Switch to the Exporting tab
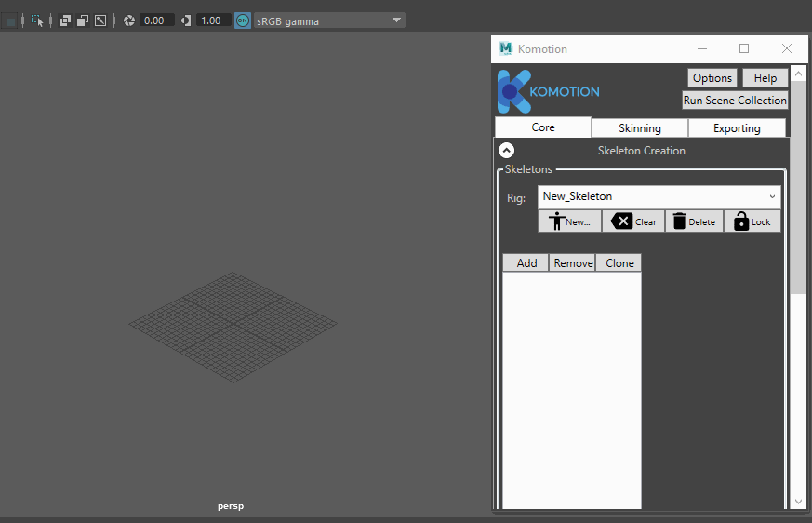Screen dimensions: 812x523 pos(737,128)
